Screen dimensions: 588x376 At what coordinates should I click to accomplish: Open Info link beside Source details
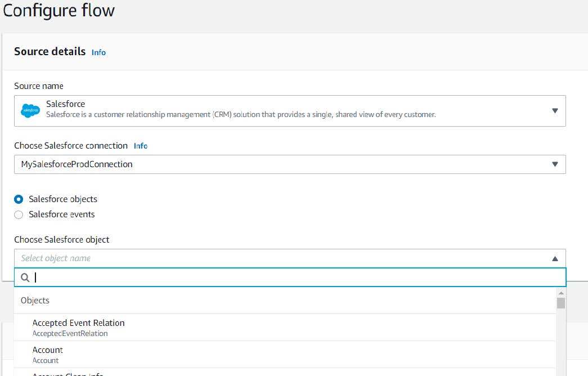tap(98, 52)
